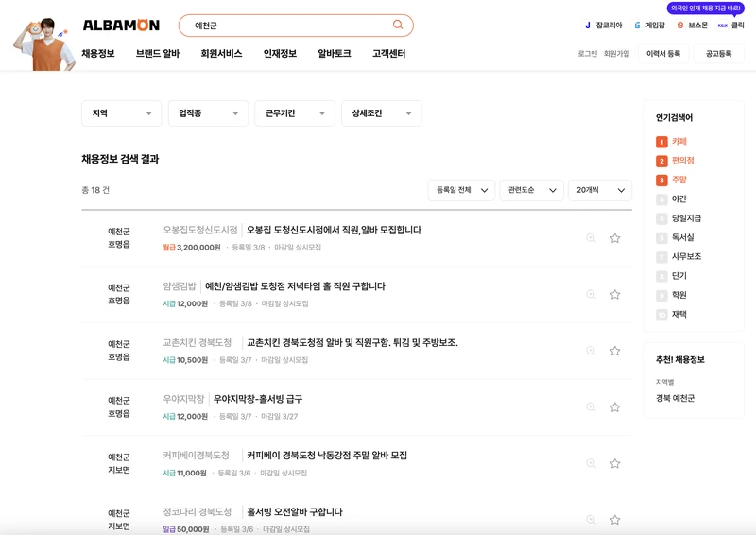756x535 pixels.
Task: Select popular keyword 독서실
Action: (x=682, y=237)
